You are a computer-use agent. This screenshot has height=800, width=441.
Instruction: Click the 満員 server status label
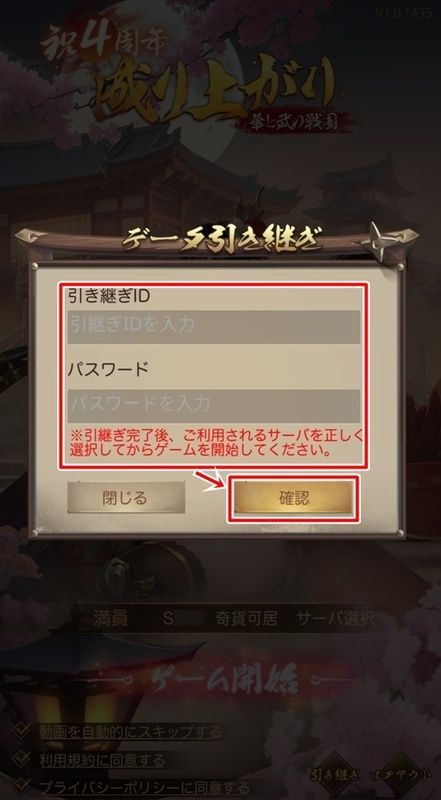click(110, 618)
